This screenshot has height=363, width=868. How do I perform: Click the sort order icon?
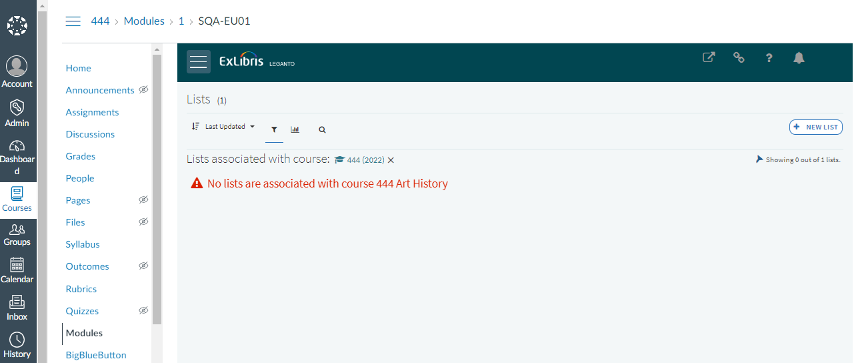tap(195, 126)
